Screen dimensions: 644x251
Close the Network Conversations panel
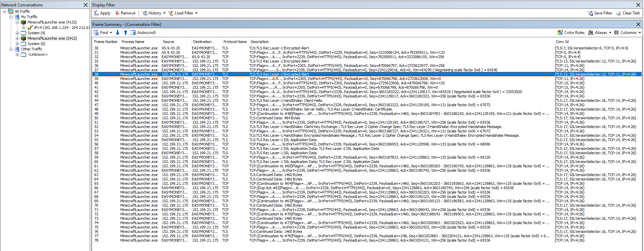click(x=86, y=5)
